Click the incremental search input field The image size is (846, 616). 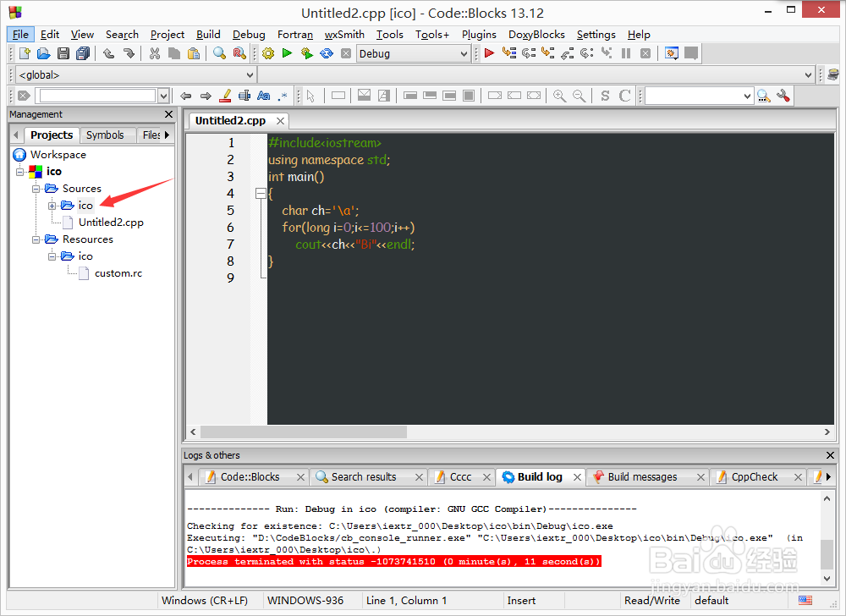point(97,96)
